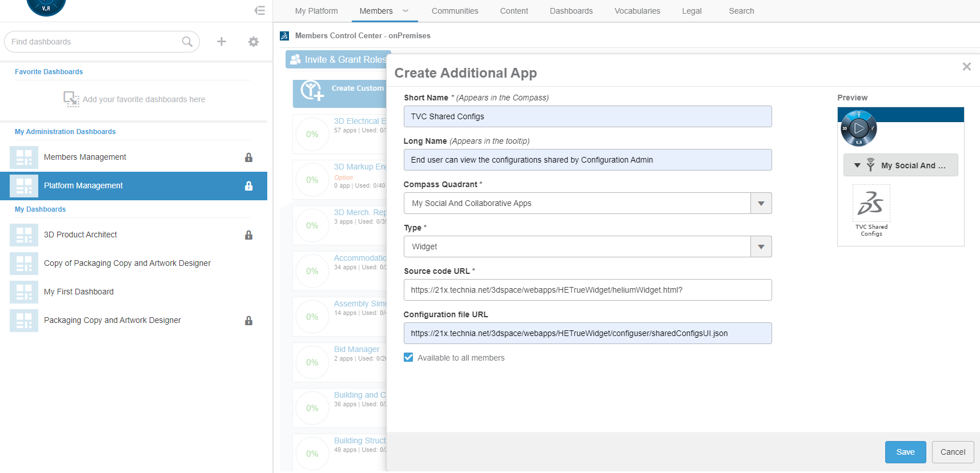Click the compass play icon in Preview
This screenshot has height=473, width=980.
pyautogui.click(x=858, y=128)
